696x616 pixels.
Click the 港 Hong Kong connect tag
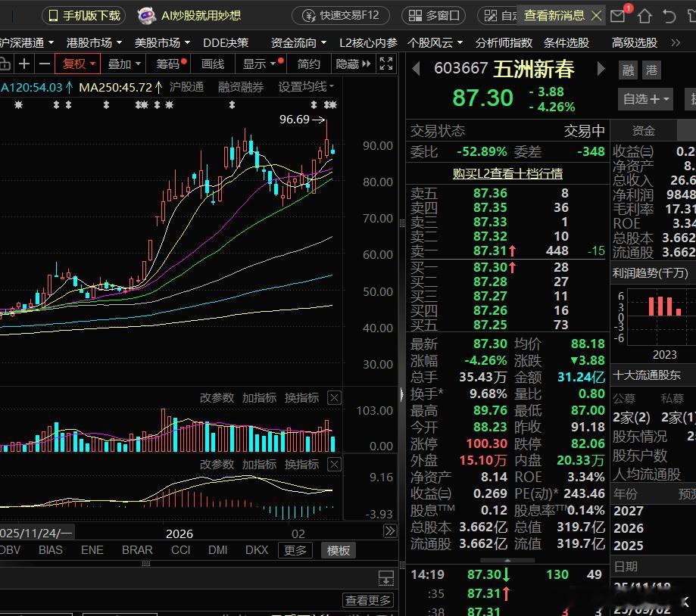[x=651, y=70]
